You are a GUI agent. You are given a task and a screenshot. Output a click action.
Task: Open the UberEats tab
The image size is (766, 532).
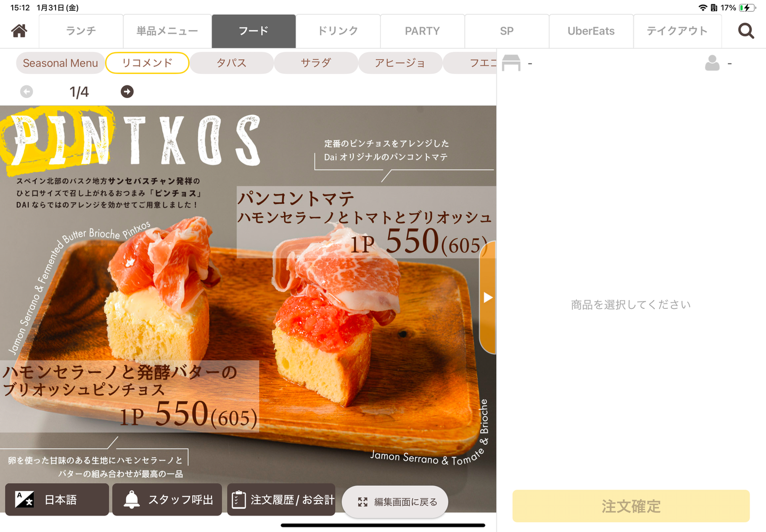[x=591, y=31]
